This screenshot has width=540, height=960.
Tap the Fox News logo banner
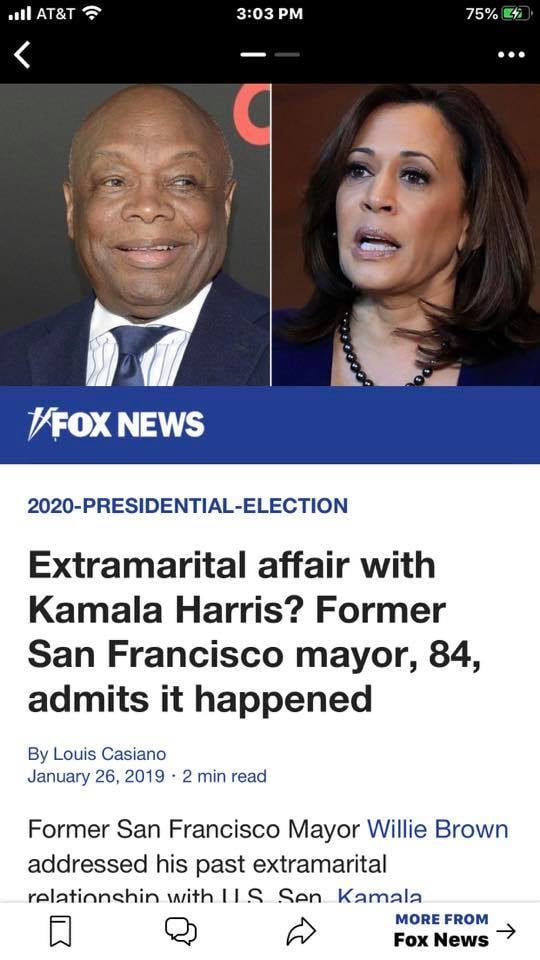(116, 424)
